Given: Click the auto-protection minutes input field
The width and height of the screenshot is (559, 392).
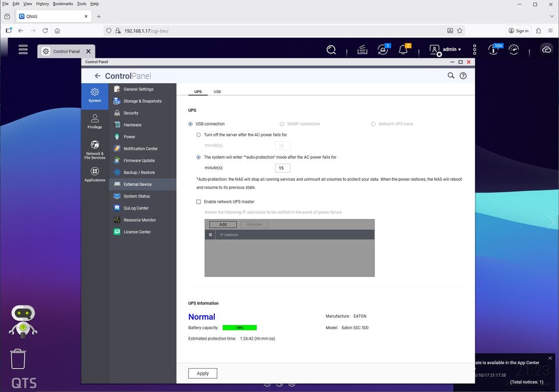Looking at the screenshot, I should pos(282,168).
